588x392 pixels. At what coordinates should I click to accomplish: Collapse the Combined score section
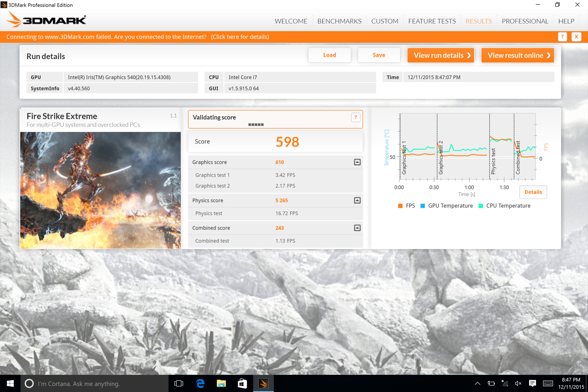tap(357, 228)
